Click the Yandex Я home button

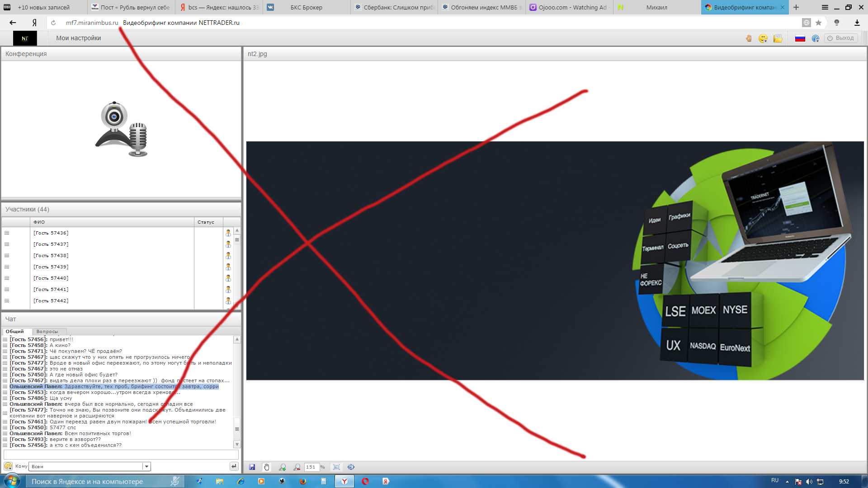coord(34,23)
